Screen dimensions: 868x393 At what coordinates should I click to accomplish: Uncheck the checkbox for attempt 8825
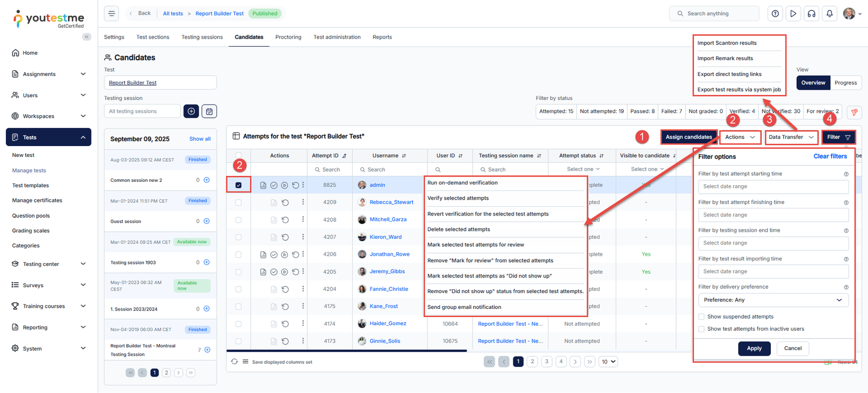point(239,185)
